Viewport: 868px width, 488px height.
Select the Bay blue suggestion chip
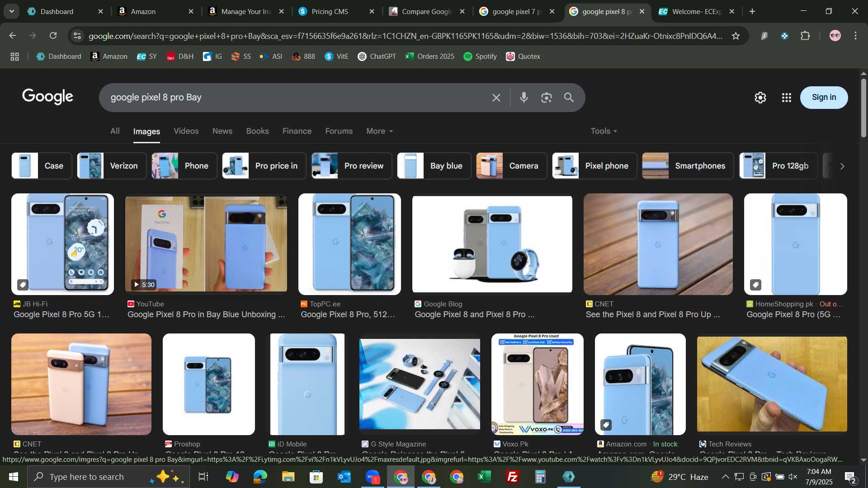tap(434, 166)
